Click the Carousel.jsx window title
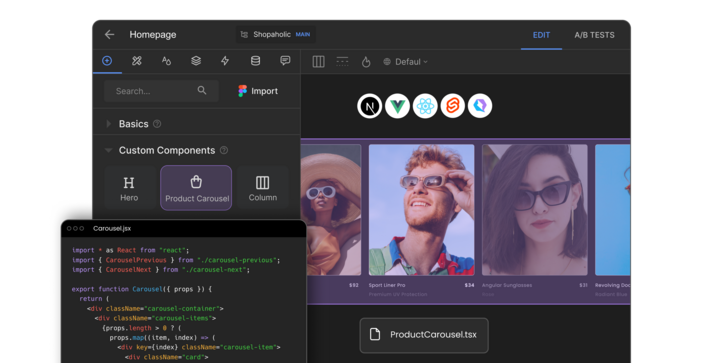 pos(112,229)
